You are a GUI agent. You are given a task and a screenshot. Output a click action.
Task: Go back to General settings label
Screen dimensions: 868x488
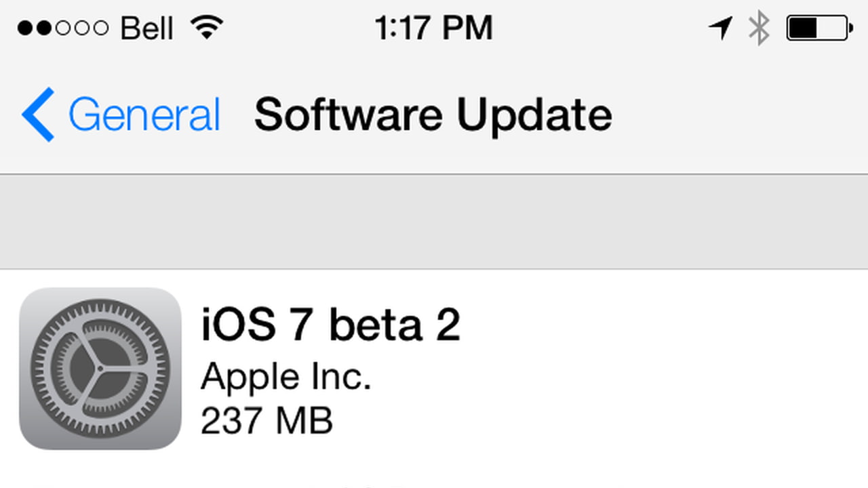coord(144,115)
